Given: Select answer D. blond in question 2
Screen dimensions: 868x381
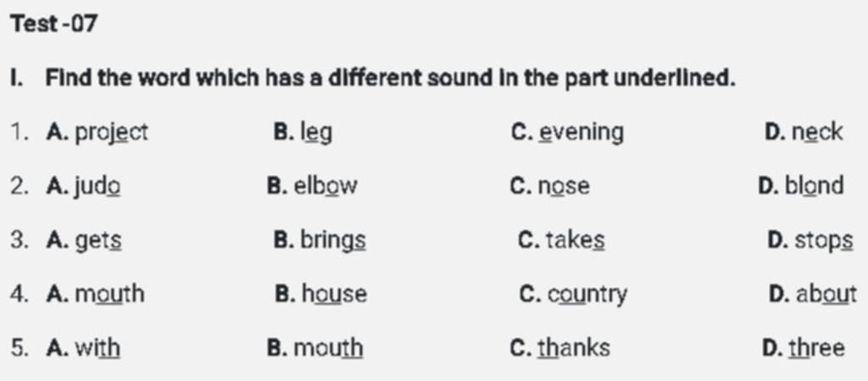Looking at the screenshot, I should (801, 186).
